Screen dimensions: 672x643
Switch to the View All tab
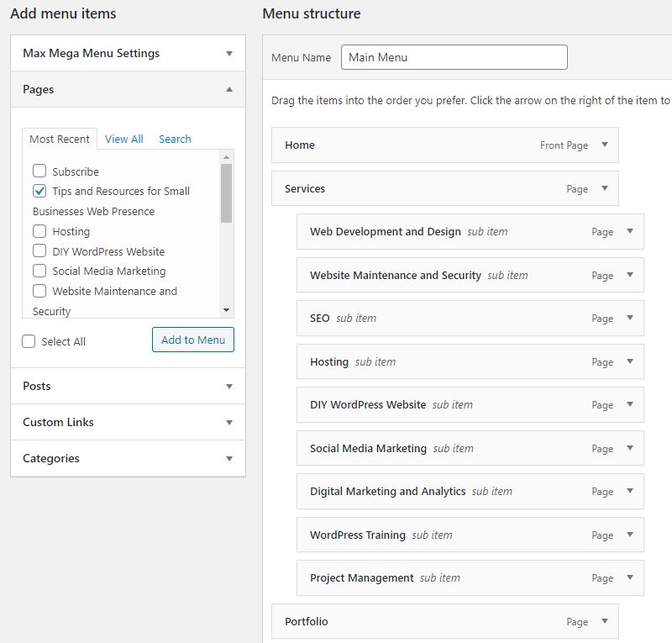tap(123, 139)
